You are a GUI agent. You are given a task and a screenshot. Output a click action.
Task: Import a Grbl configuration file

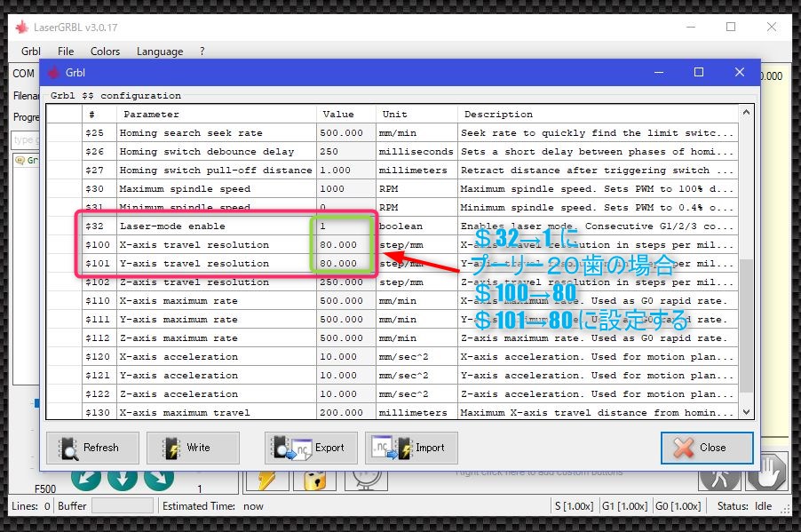pos(411,448)
